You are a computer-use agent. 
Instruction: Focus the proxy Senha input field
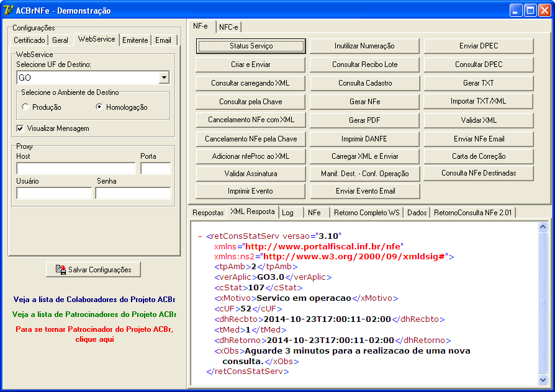[x=133, y=193]
